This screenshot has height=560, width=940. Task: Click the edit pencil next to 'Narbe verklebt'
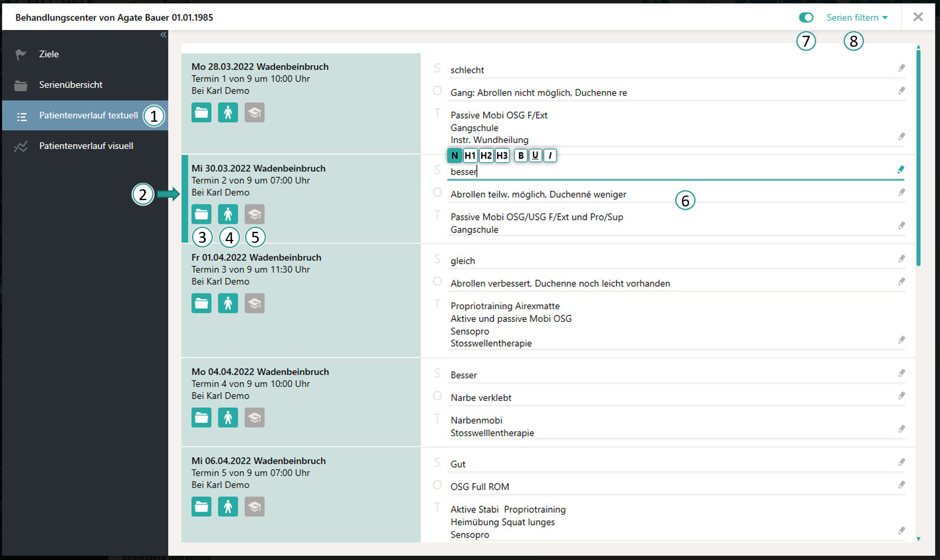(x=901, y=396)
